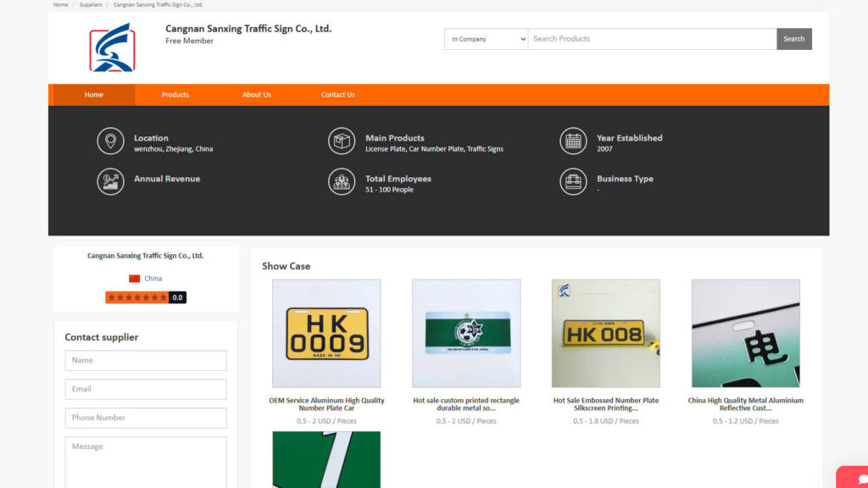Click the Total Employees people icon
Screen dimensions: 868x488
pos(342,181)
